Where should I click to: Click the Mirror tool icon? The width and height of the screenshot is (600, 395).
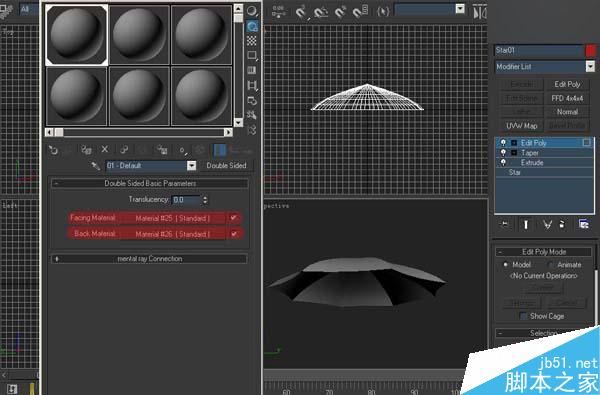[x=480, y=12]
